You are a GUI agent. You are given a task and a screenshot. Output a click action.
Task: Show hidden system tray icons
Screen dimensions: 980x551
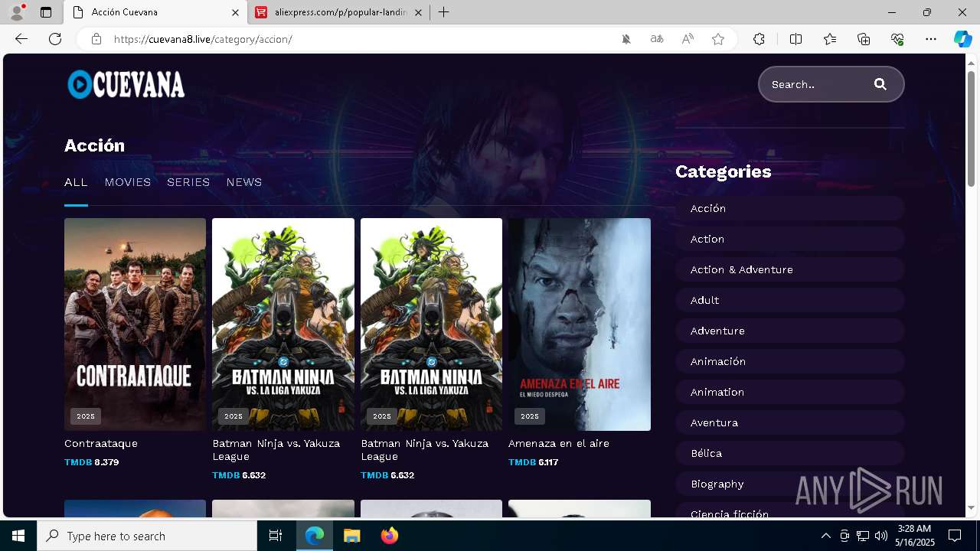825,536
